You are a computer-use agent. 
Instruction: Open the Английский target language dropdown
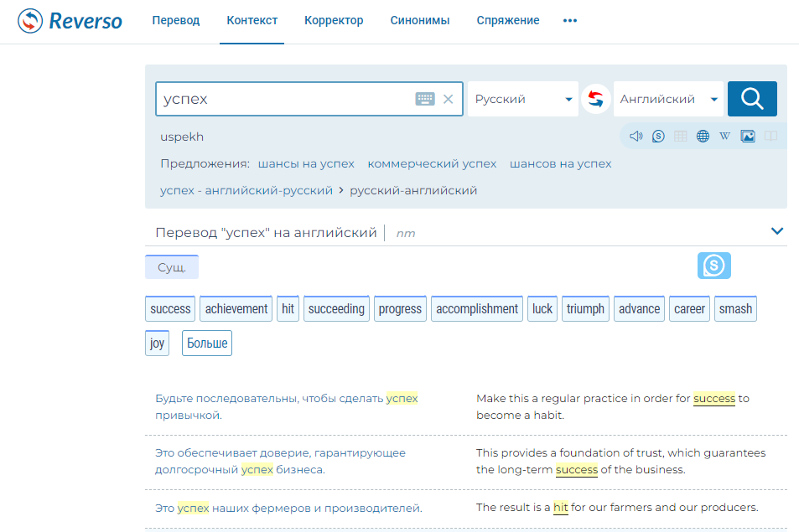point(668,99)
